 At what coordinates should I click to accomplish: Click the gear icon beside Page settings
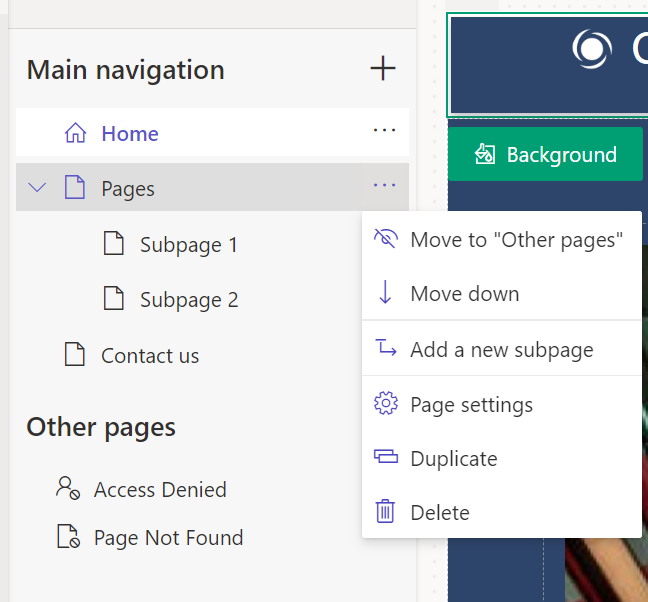[386, 403]
